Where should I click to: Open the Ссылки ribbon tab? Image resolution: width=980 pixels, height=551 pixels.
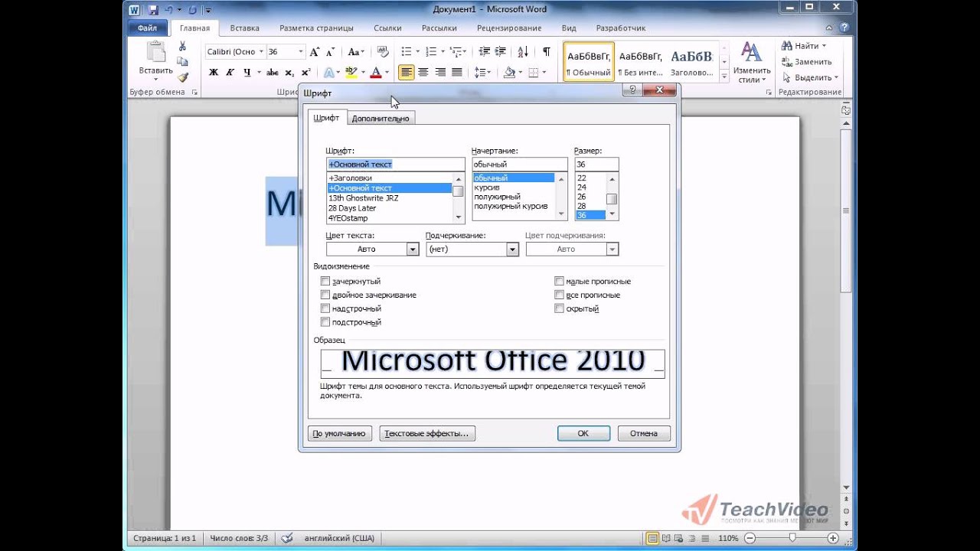pos(387,28)
